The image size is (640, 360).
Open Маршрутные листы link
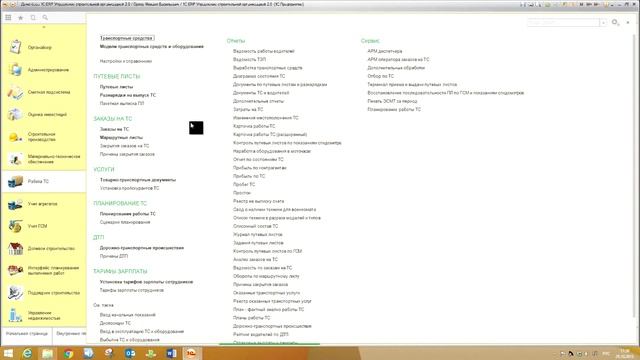click(121, 138)
